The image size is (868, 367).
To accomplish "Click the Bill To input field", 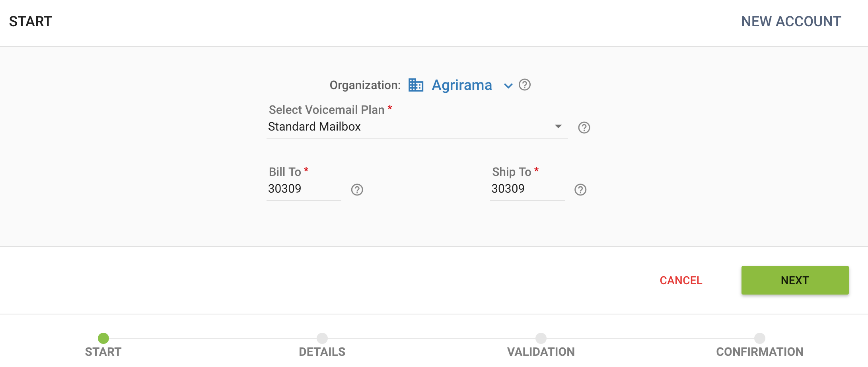I will (x=304, y=189).
